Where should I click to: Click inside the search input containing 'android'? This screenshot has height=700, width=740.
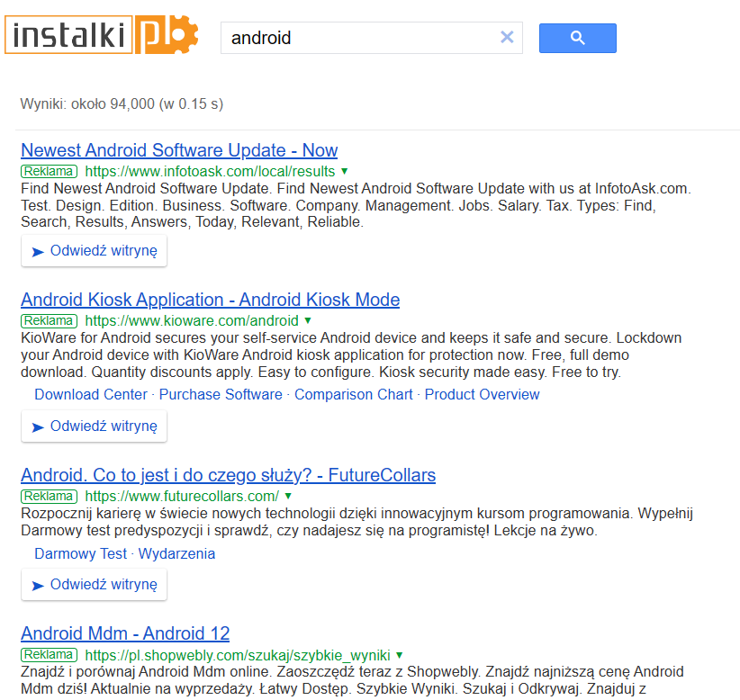coord(360,38)
